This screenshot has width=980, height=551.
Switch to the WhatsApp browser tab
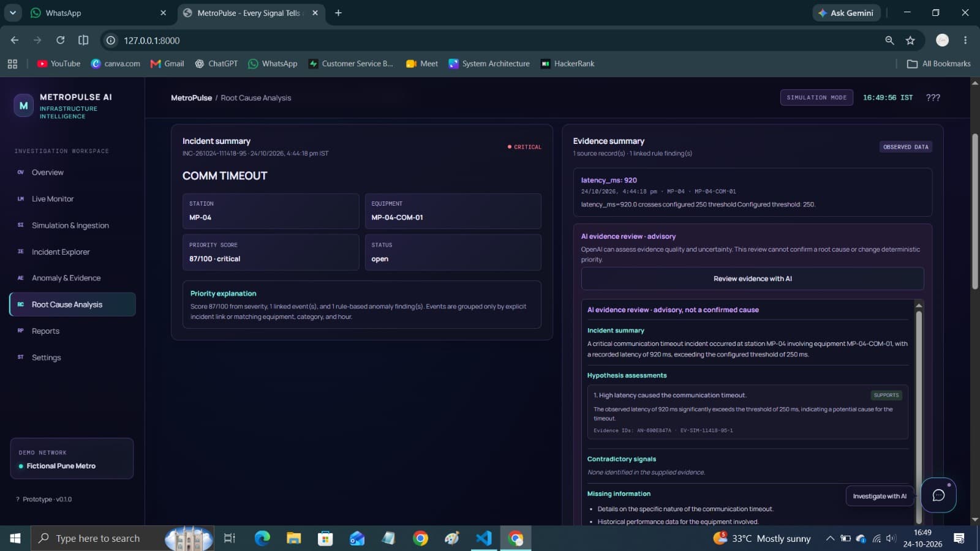[x=98, y=13]
